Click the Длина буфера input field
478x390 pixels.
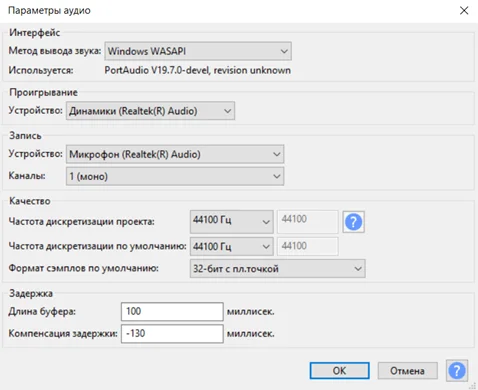click(172, 312)
